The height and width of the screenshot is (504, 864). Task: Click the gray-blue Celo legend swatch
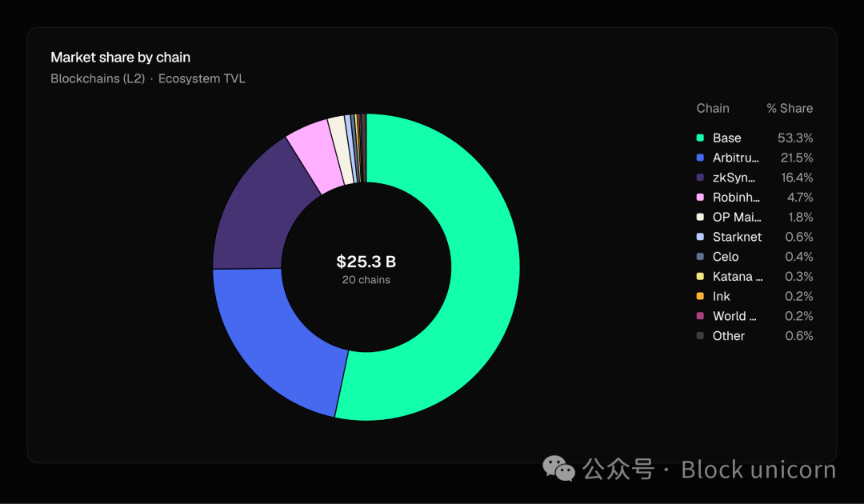click(700, 257)
